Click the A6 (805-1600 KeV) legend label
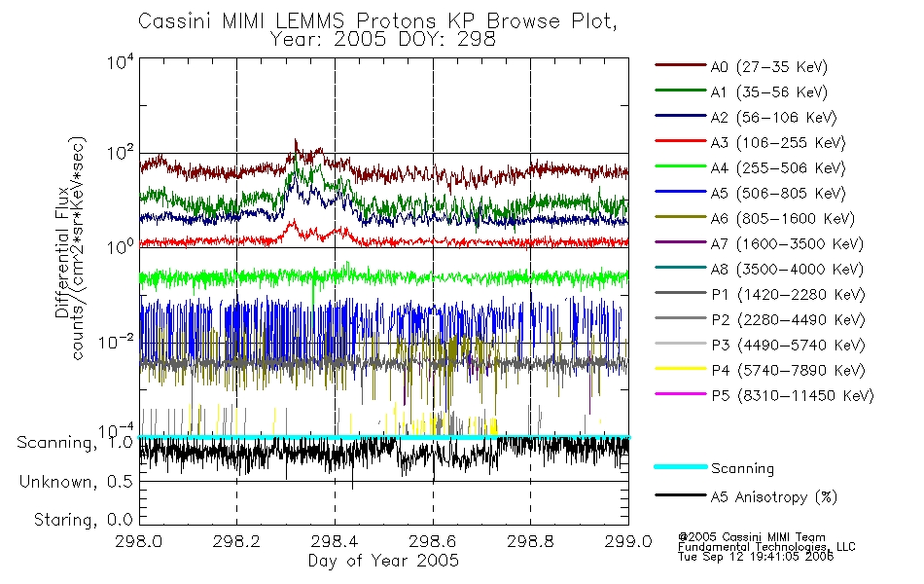 pyautogui.click(x=782, y=219)
